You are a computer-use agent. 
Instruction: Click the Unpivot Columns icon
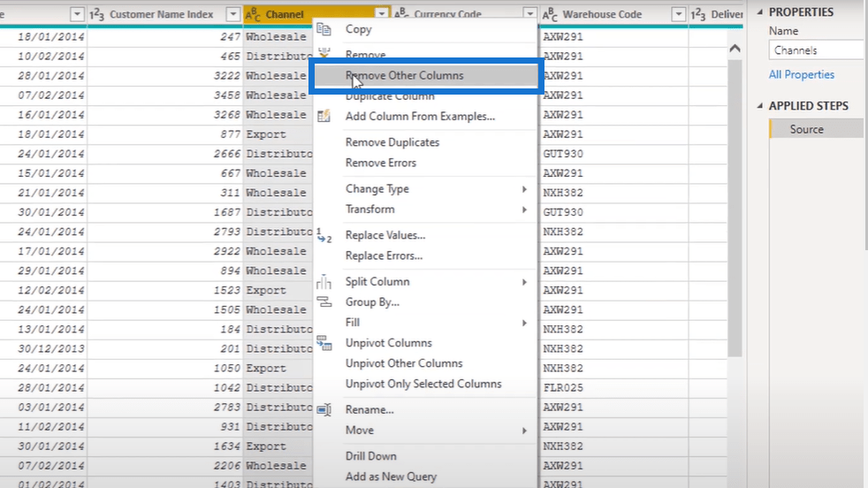click(324, 343)
